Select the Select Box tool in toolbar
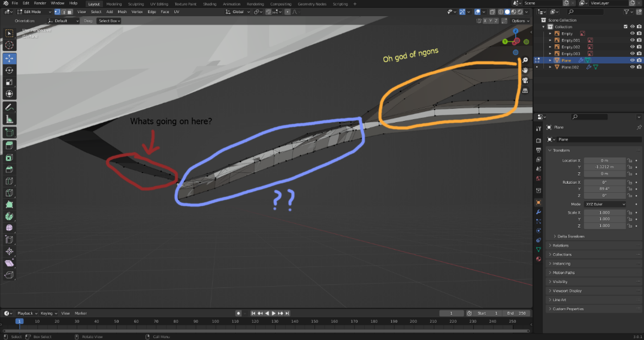644x340 pixels. click(x=9, y=34)
